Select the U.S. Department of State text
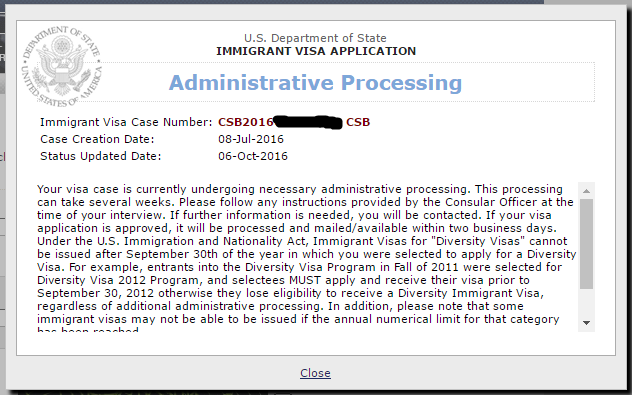Image resolution: width=636 pixels, height=403 pixels. click(x=315, y=38)
